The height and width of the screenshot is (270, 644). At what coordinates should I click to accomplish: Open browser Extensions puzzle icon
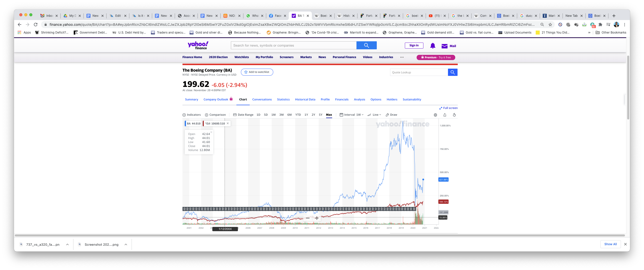coord(600,25)
